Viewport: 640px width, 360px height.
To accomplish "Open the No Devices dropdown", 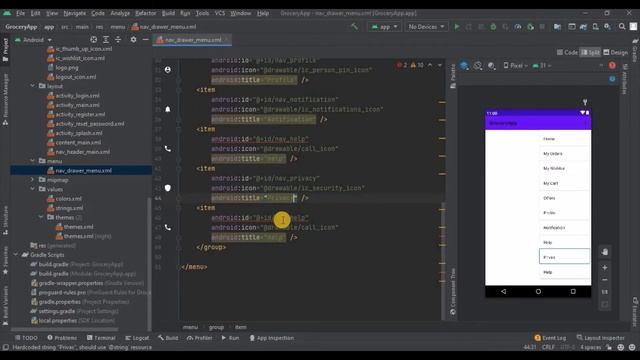I will [x=426, y=27].
